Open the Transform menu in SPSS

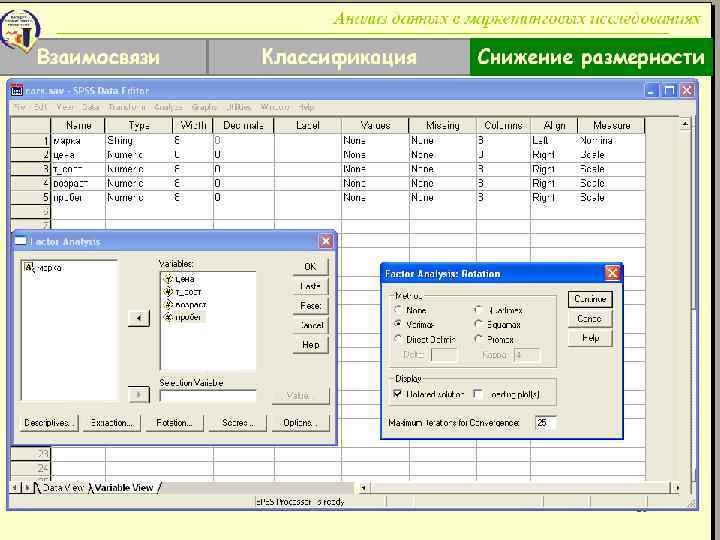(127, 107)
